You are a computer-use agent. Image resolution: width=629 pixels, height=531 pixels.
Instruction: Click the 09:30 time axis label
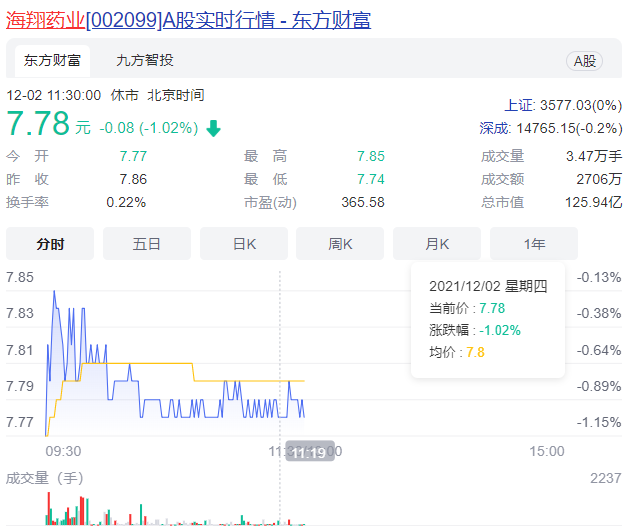[x=63, y=452]
